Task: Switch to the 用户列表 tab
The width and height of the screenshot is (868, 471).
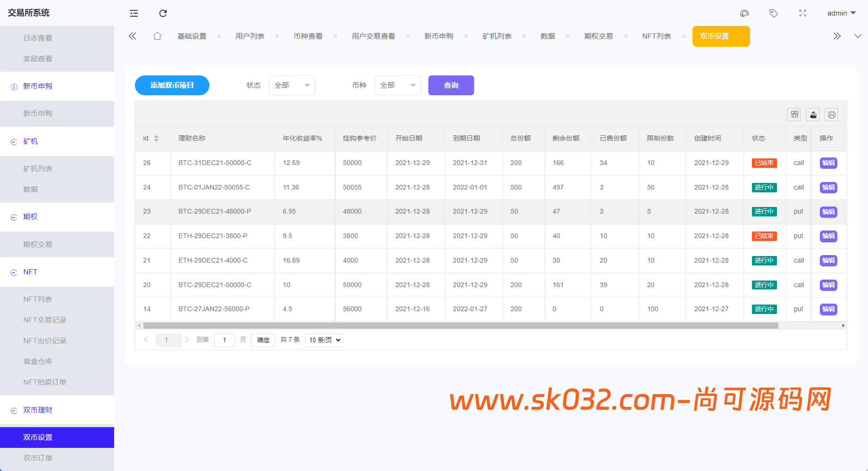Action: pyautogui.click(x=250, y=36)
